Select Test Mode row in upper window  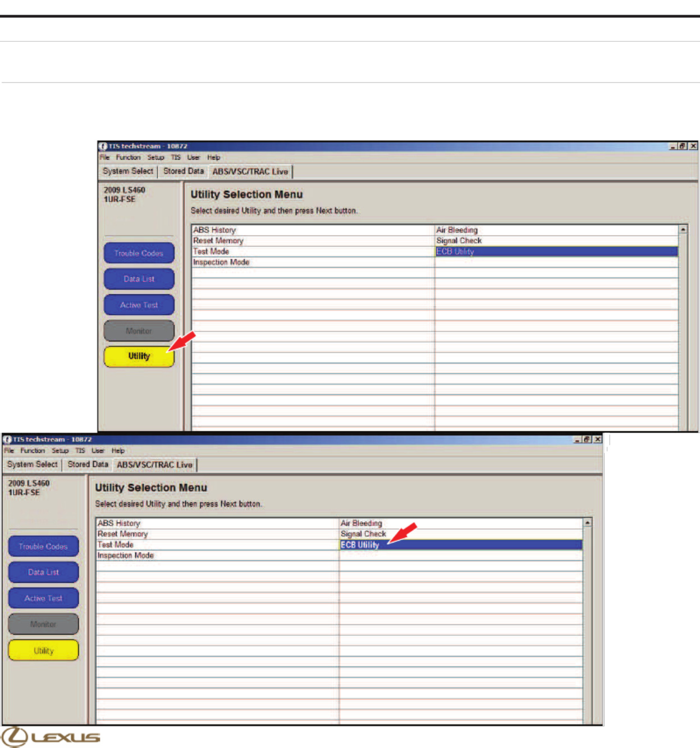coord(313,252)
